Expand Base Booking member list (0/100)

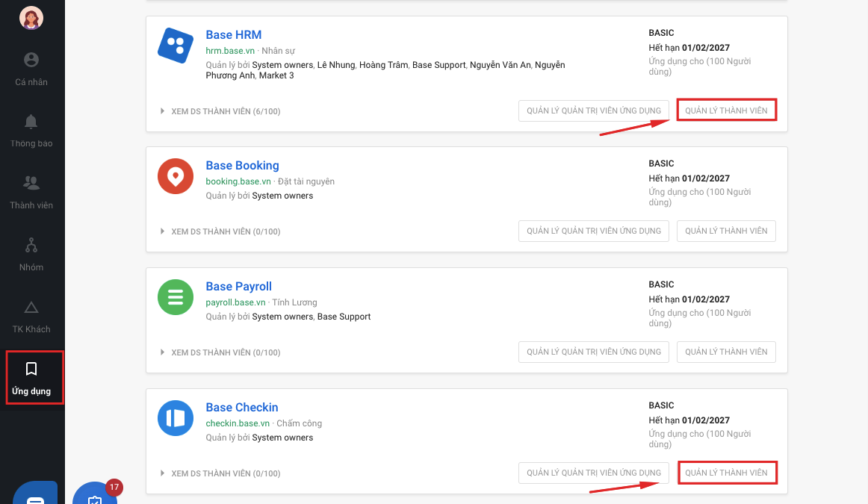(220, 231)
